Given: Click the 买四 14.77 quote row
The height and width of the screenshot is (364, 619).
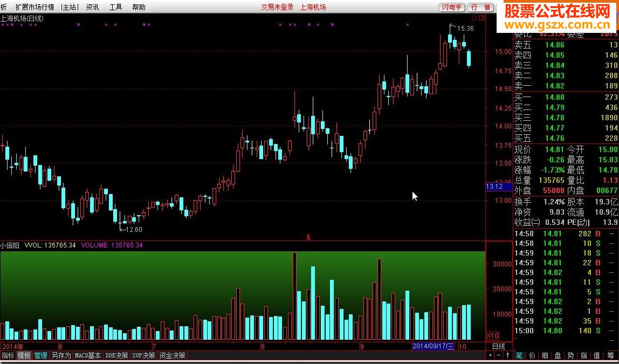Looking at the screenshot, I should pos(566,128).
